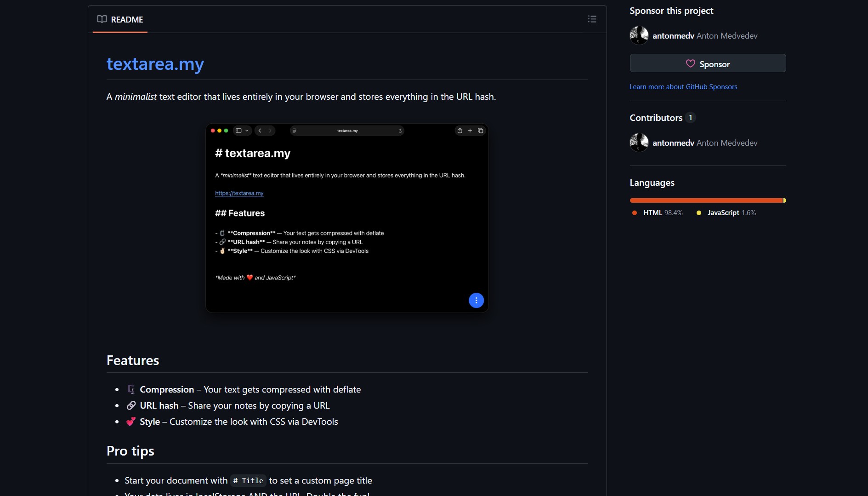Image resolution: width=868 pixels, height=496 pixels.
Task: Click antonmedv avatar under Sponsor this project
Action: (639, 35)
